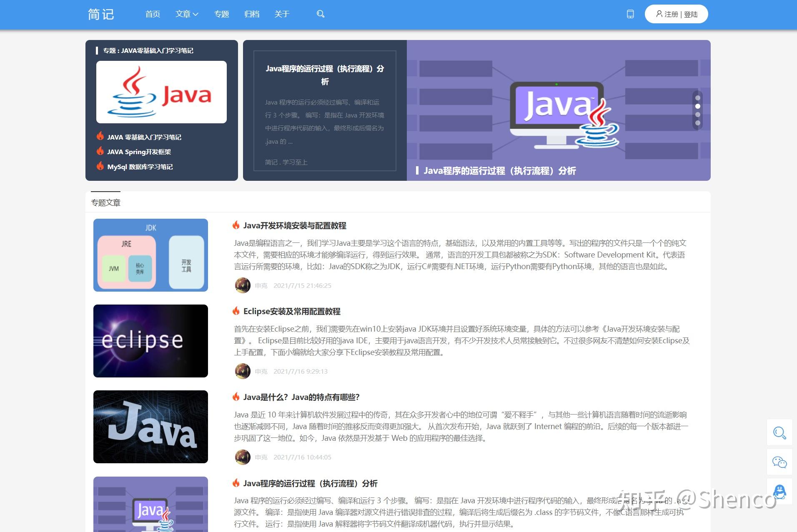The width and height of the screenshot is (797, 532).
Task: Select the fourth carousel indicator dot
Action: (x=698, y=123)
